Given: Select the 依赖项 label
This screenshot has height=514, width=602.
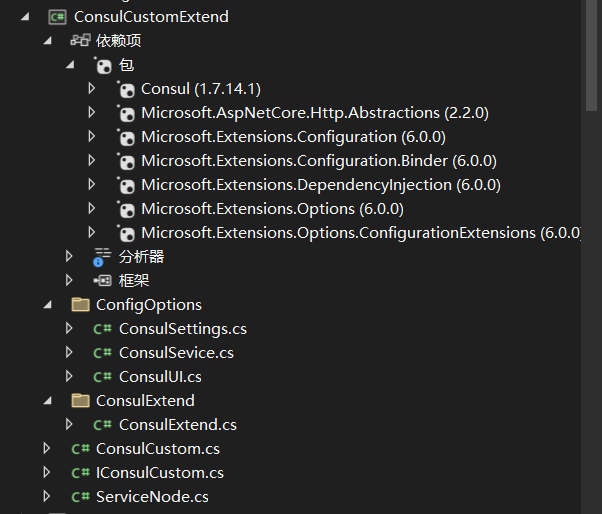Looking at the screenshot, I should click(118, 41).
